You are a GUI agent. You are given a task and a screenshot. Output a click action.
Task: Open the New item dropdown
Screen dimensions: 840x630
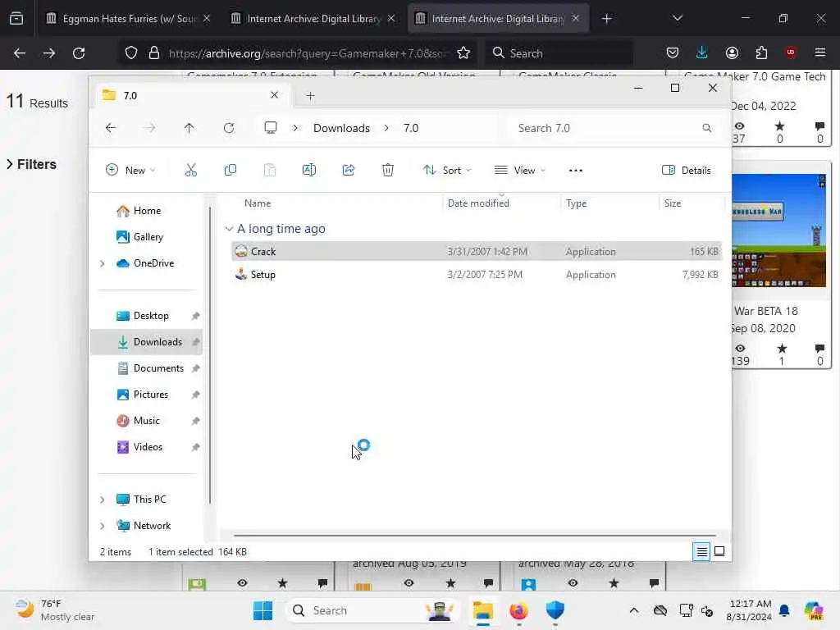point(130,171)
